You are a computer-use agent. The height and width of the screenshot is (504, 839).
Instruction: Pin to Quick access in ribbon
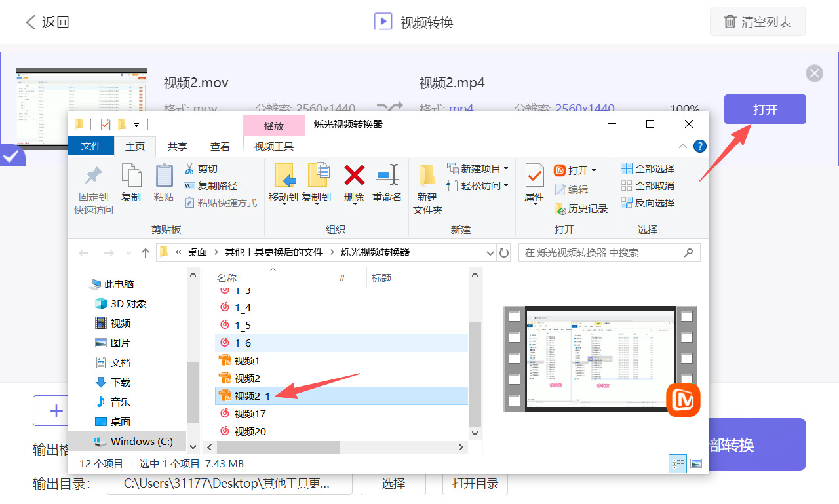click(94, 190)
